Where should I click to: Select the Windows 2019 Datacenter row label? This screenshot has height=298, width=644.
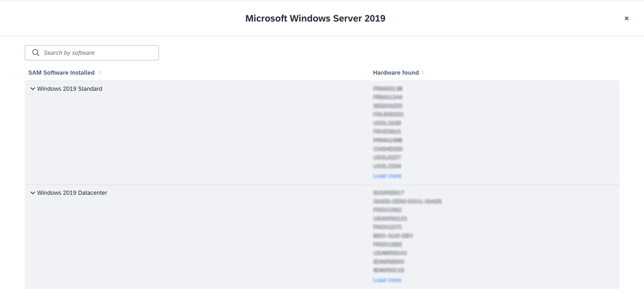tap(72, 193)
